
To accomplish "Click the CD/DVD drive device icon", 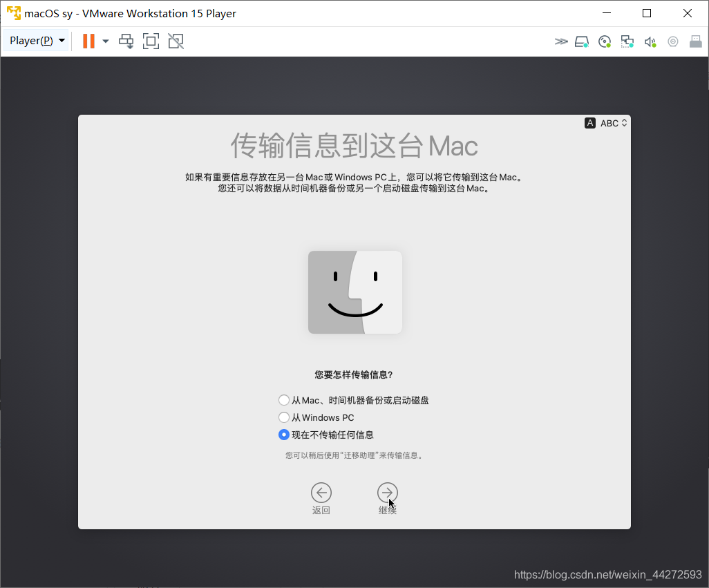I will (x=605, y=41).
